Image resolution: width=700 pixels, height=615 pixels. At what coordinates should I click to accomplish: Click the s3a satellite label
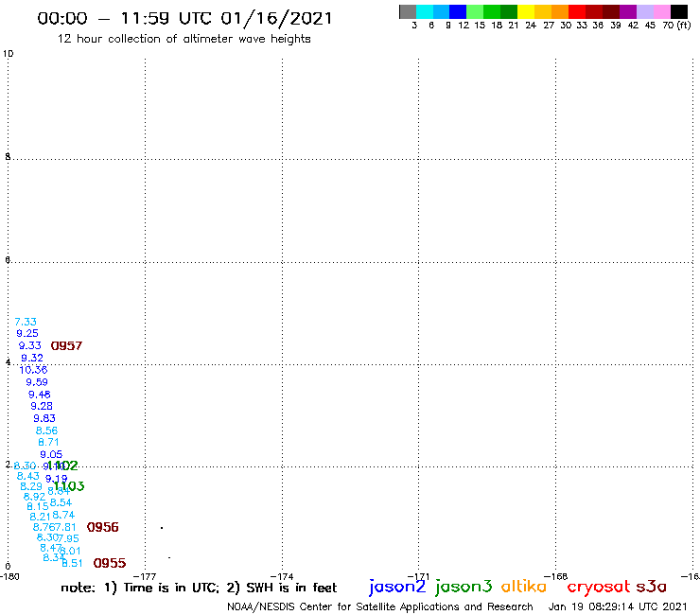[651, 587]
